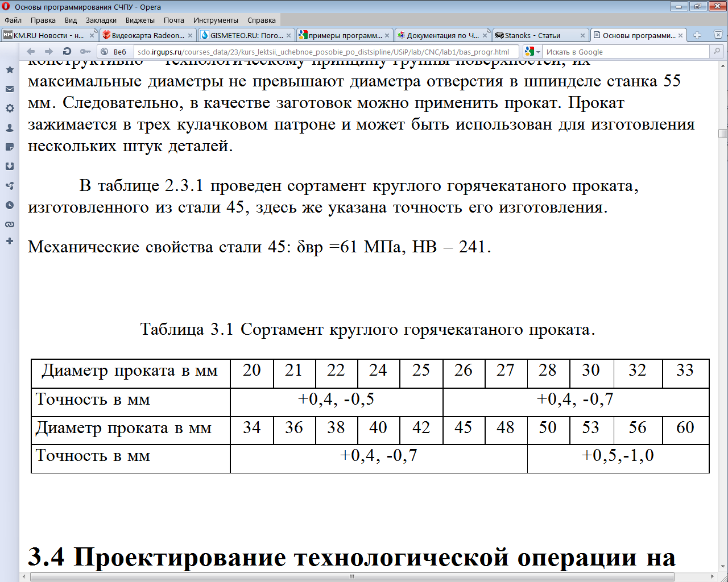Open the Закладки menu

tap(101, 20)
